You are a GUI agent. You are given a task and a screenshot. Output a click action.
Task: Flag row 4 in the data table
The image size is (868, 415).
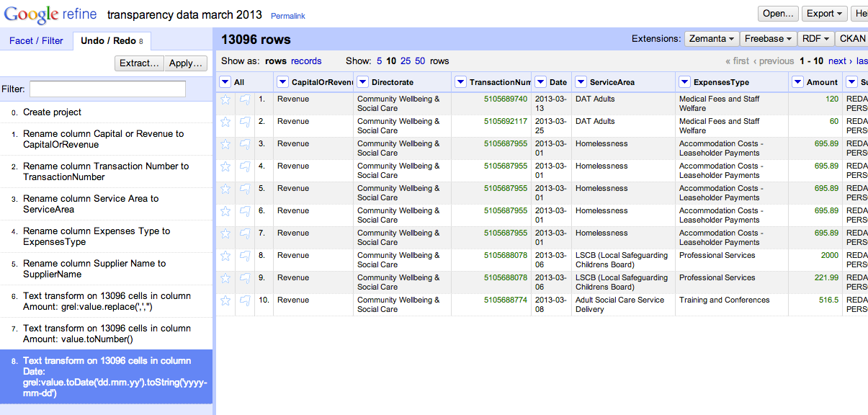click(x=245, y=166)
